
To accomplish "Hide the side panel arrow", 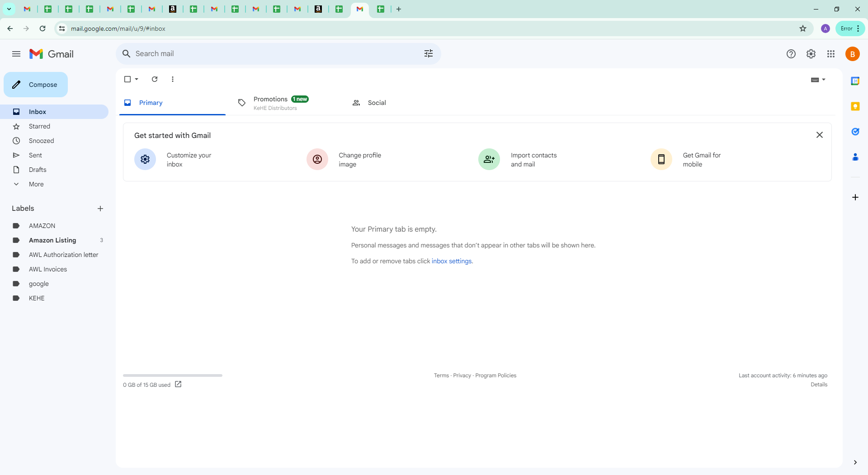I will tap(855, 462).
